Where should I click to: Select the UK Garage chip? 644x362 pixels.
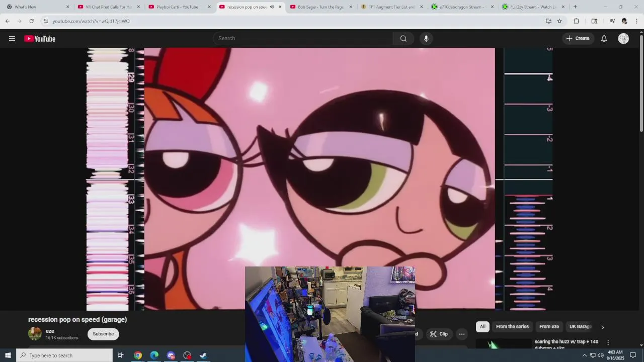point(580,327)
